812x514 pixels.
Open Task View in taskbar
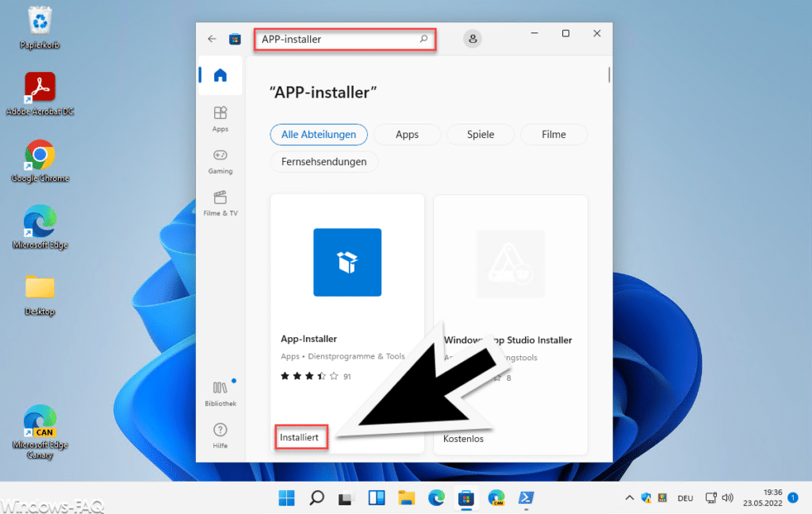point(346,498)
